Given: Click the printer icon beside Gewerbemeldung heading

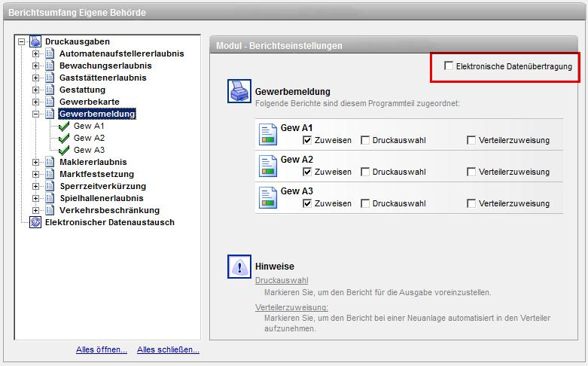Looking at the screenshot, I should pyautogui.click(x=239, y=93).
